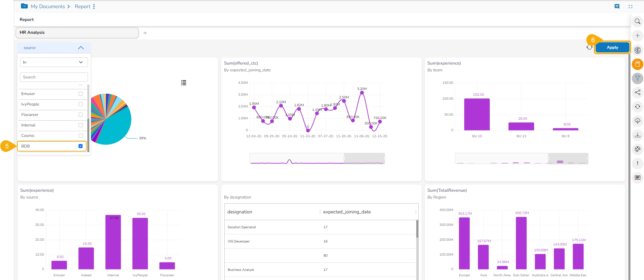The image size is (644, 280).
Task: Click the Apply button
Action: 612,47
